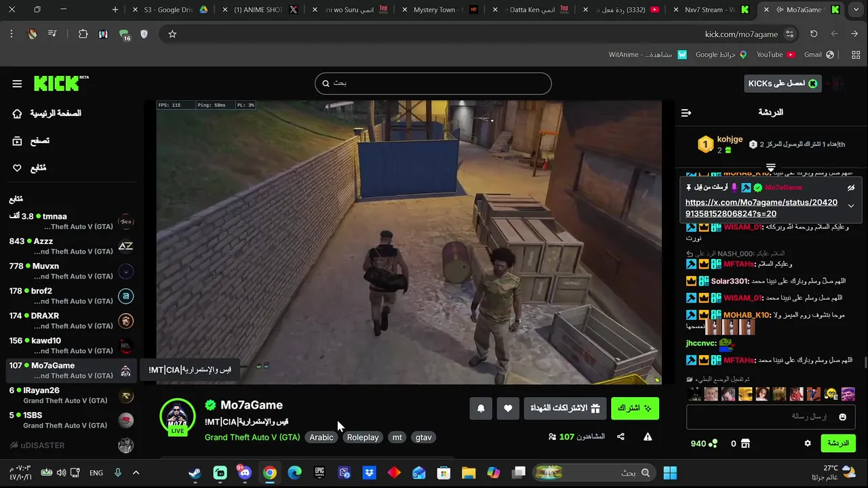The image size is (868, 488).
Task: Open Steam from the taskbar
Action: click(195, 472)
